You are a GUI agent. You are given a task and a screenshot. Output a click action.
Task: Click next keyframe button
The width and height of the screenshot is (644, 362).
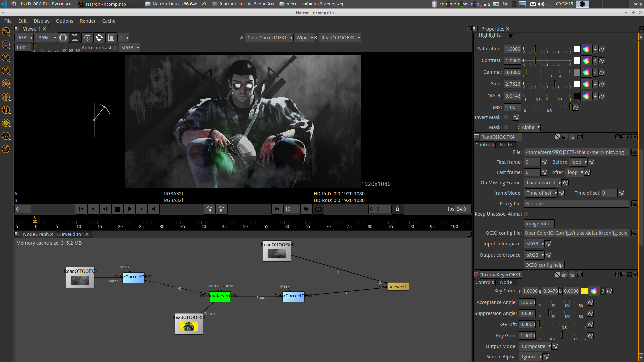click(222, 209)
